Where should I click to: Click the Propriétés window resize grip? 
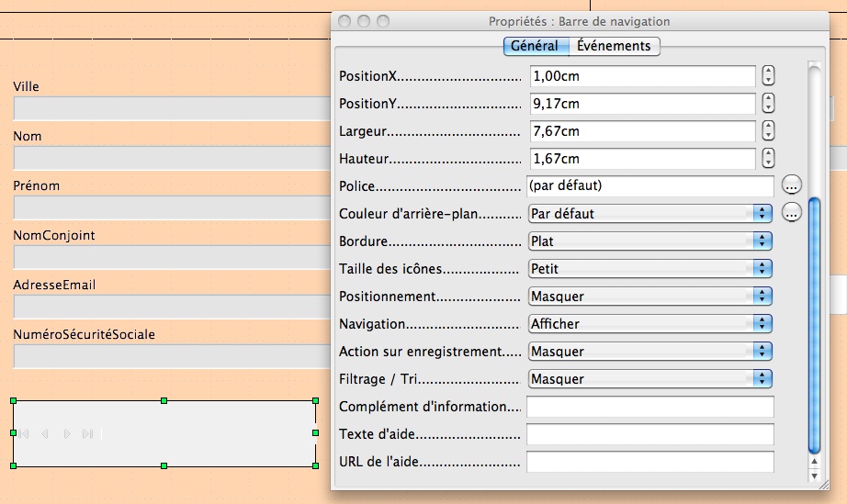click(x=823, y=485)
